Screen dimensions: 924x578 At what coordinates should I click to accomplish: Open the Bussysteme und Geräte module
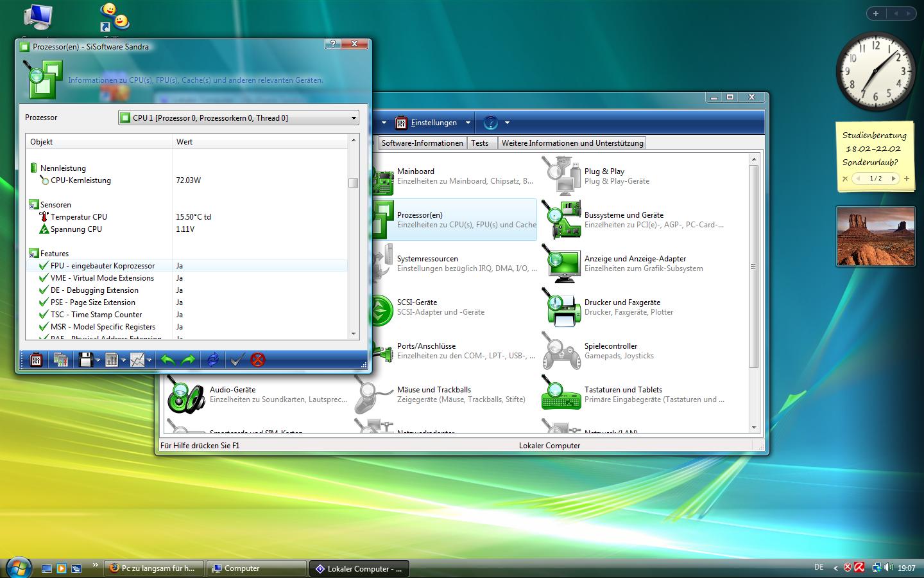633,220
